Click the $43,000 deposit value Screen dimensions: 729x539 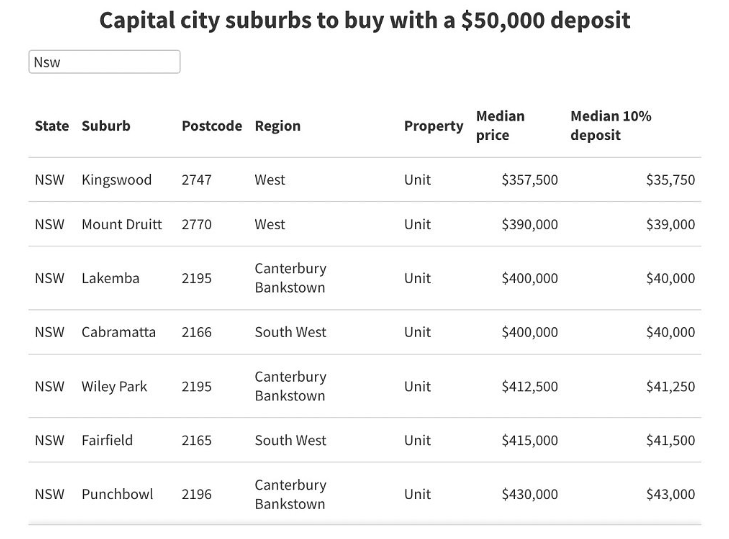coord(670,494)
